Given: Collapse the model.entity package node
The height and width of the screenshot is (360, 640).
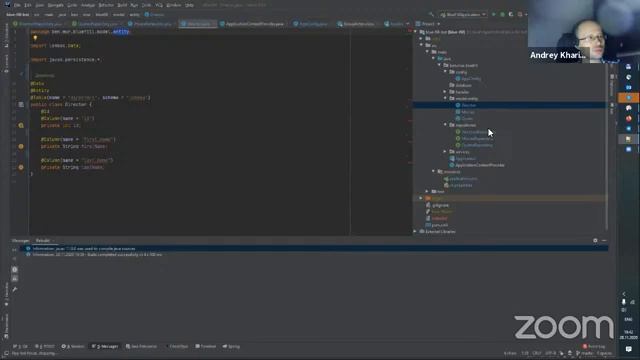Looking at the screenshot, I should click(x=445, y=98).
